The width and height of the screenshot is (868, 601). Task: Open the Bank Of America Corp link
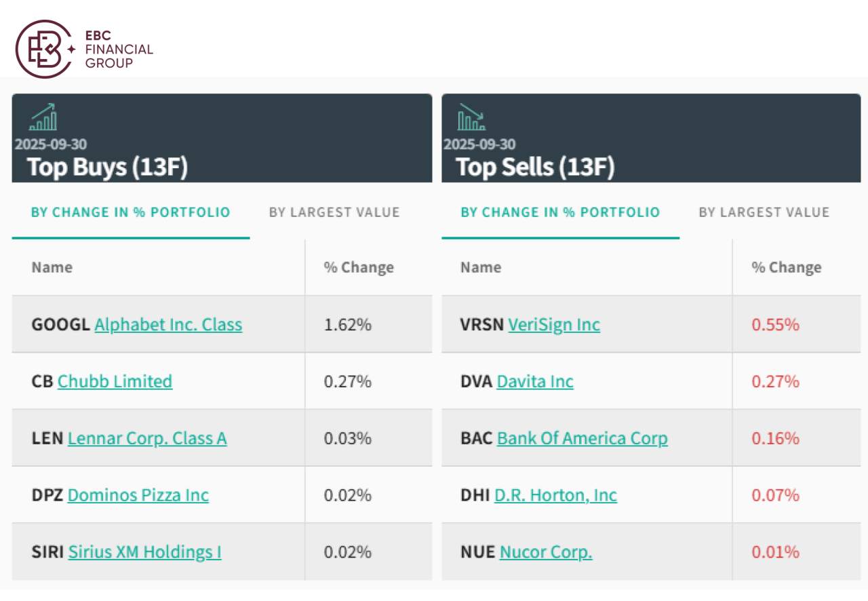click(582, 438)
